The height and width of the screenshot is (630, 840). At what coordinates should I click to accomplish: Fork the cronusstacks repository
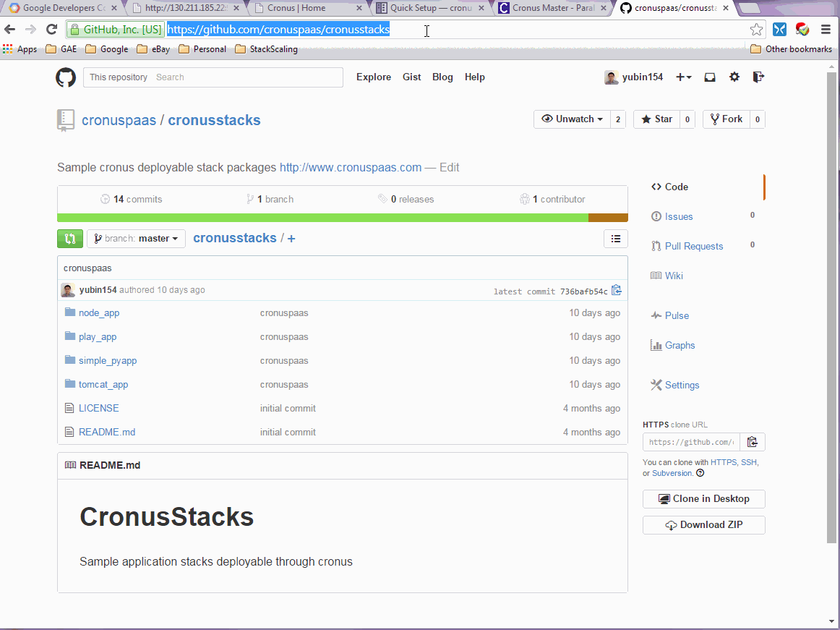tap(727, 119)
